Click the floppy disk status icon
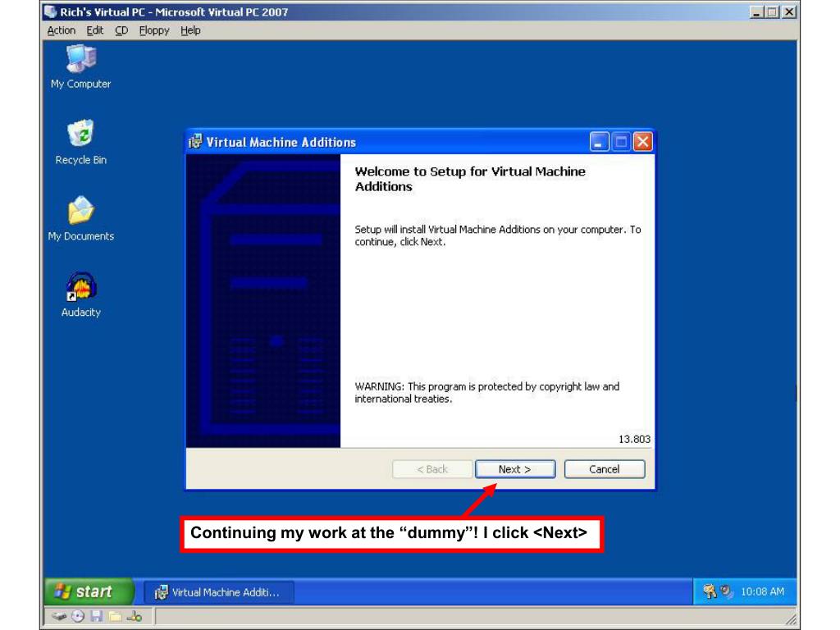Viewport: 840px width, 630px height. coord(97,617)
